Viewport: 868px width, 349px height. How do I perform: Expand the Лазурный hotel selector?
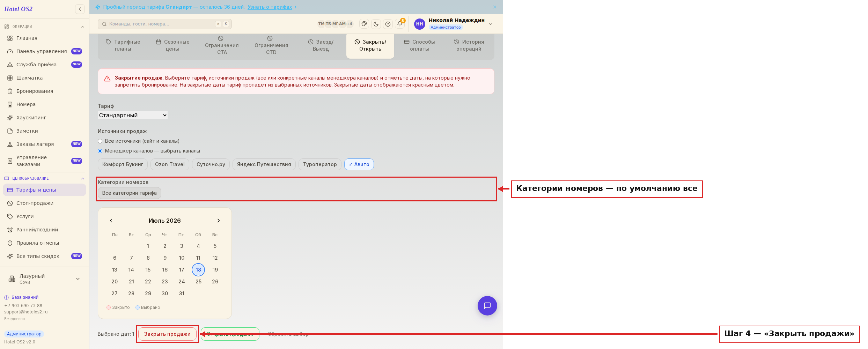point(44,279)
